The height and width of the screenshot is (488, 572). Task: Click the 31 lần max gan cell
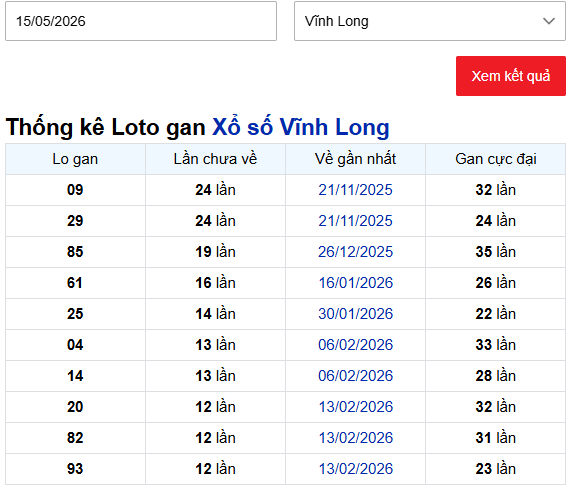pos(495,438)
